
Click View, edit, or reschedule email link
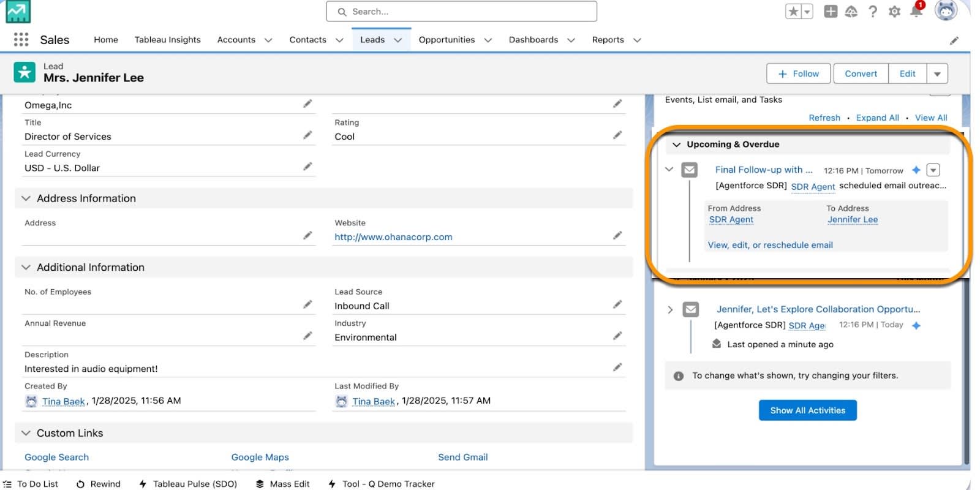click(770, 245)
